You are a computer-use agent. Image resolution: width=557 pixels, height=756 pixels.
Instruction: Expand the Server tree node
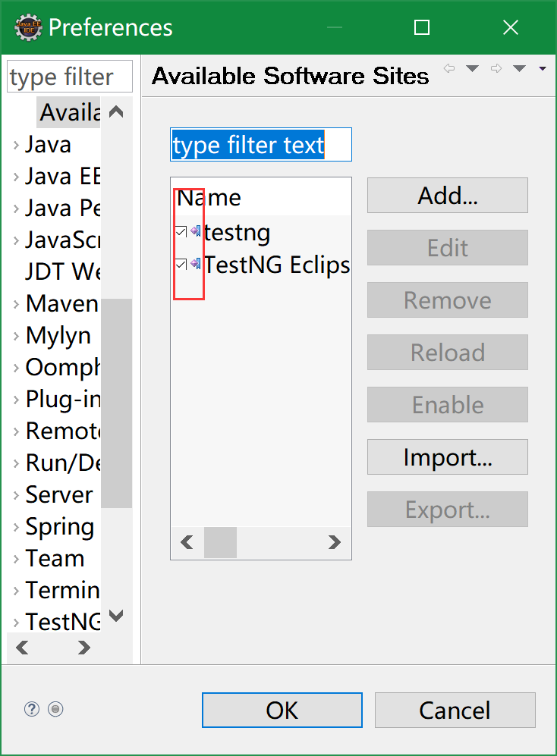(x=16, y=495)
